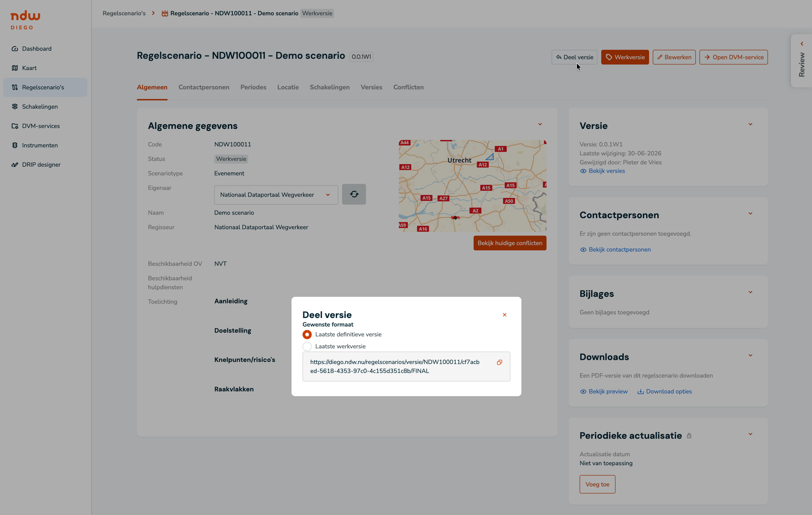Click the ndw DIEGO logo
Viewport: 812px width, 515px height.
pos(25,20)
